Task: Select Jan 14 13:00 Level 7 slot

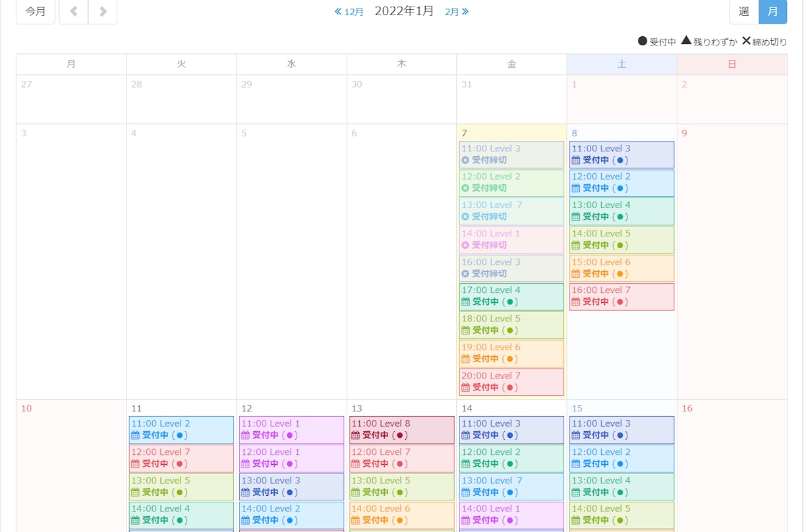Action: click(511, 487)
